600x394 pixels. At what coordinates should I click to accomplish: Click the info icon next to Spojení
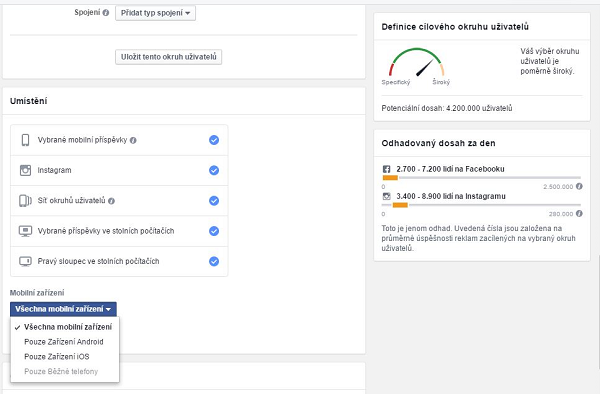[106, 13]
